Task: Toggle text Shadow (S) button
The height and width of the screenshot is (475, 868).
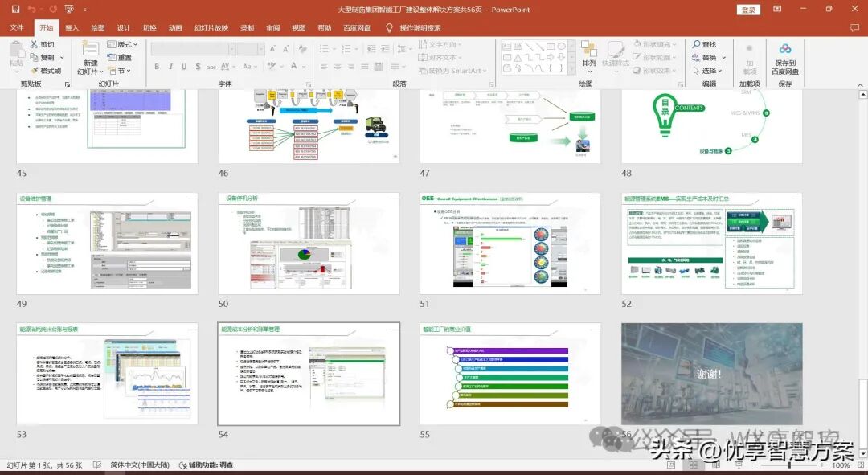Action: 198,67
